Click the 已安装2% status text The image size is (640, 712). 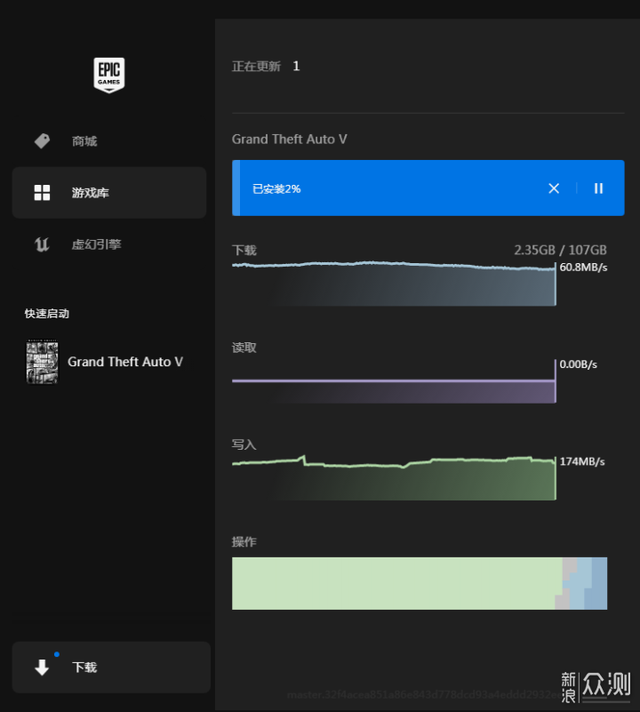(277, 189)
